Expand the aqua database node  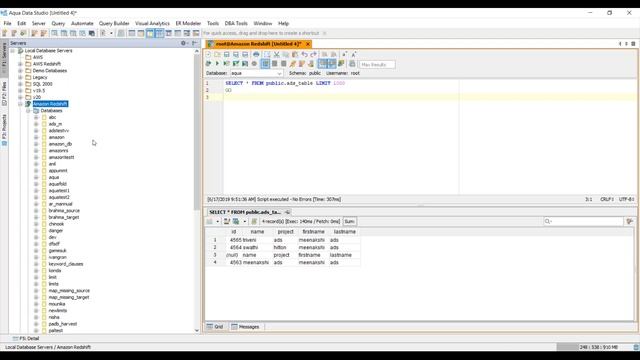(x=36, y=178)
